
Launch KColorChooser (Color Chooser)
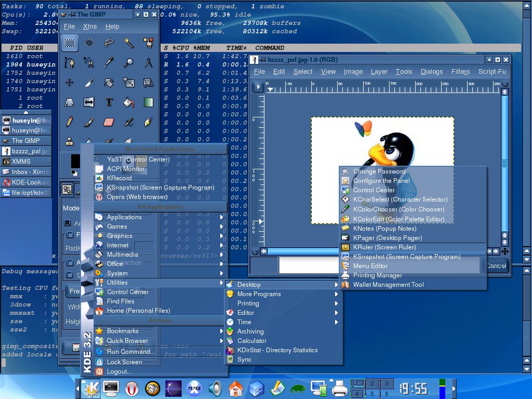point(413,209)
